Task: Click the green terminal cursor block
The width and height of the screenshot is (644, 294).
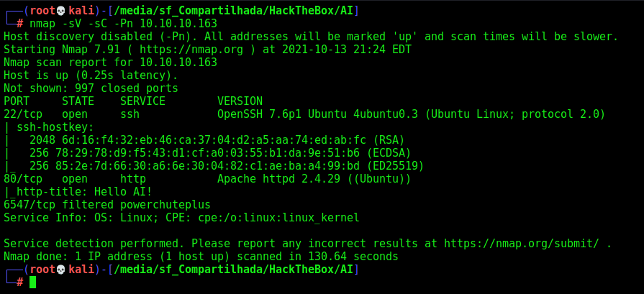Action: 33,282
